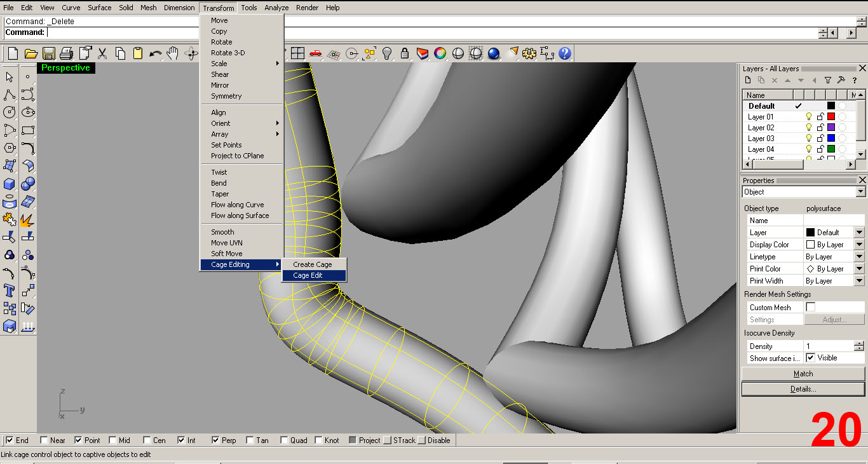
Task: Toggle the Cen osnap checkbox
Action: pyautogui.click(x=147, y=440)
